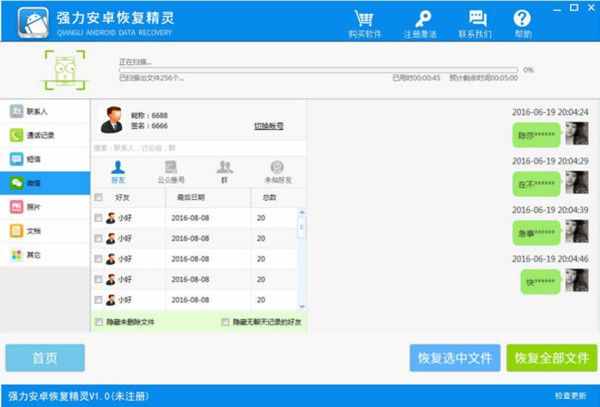
Task: Open the 帮助 help icon
Action: tap(523, 19)
